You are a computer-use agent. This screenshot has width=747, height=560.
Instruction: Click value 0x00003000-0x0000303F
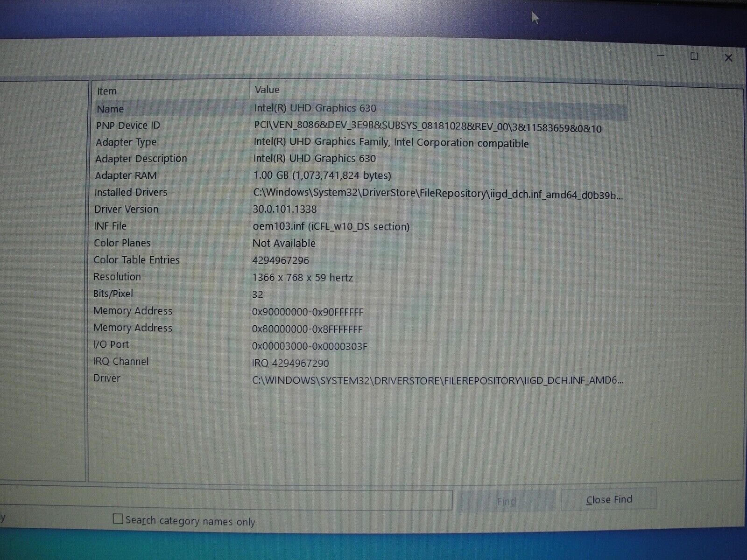click(x=310, y=346)
